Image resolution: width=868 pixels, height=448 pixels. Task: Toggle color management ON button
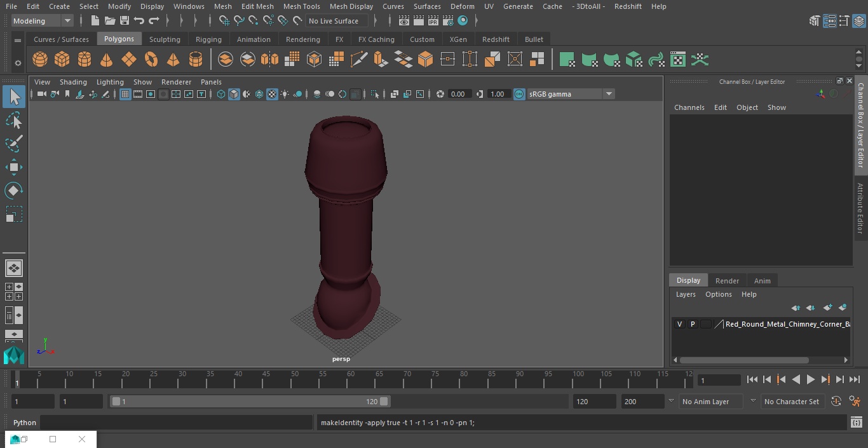pos(519,94)
